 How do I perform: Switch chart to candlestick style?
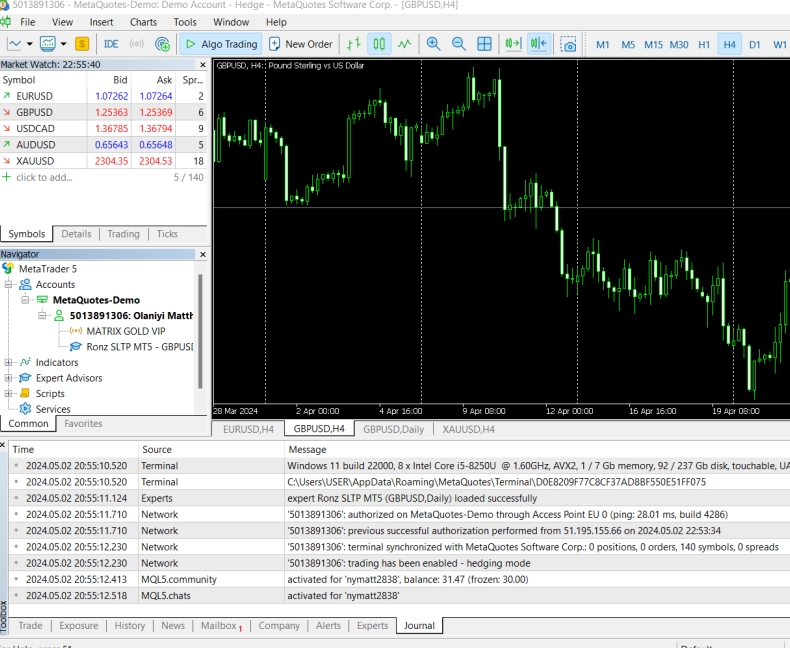(379, 44)
